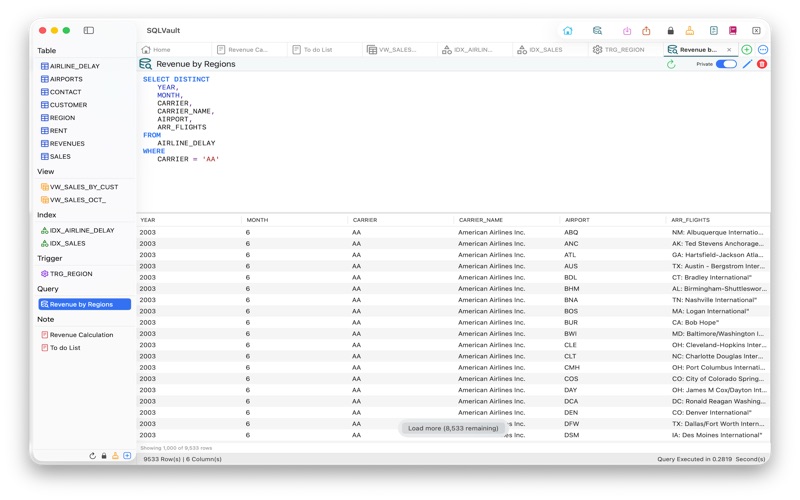The image size is (800, 500).
Task: Click '9533 Row(s) | 6 Column(s)' status text
Action: pyautogui.click(x=182, y=459)
